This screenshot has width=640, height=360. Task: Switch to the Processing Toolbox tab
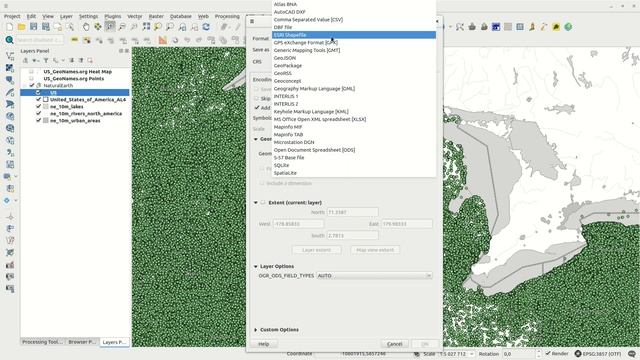[x=42, y=342]
